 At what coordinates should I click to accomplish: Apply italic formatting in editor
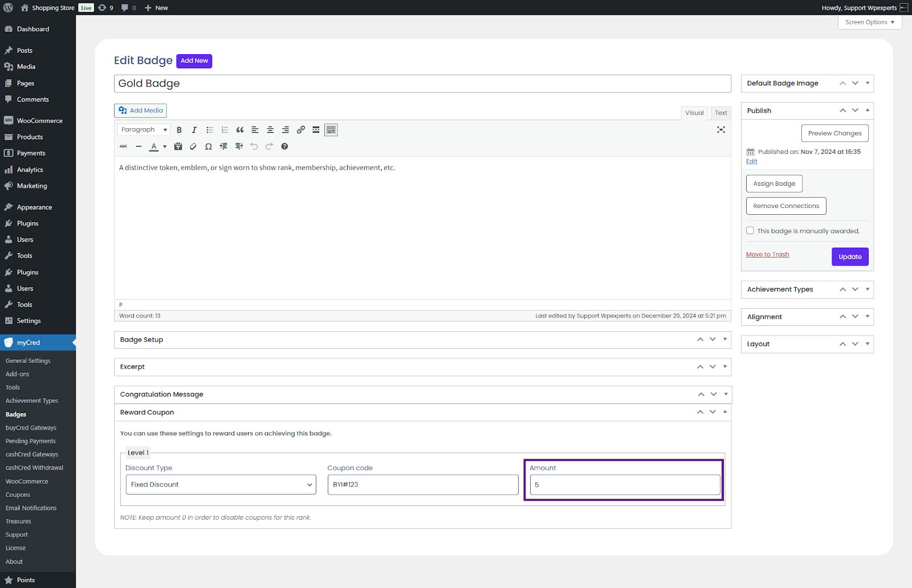pos(194,130)
